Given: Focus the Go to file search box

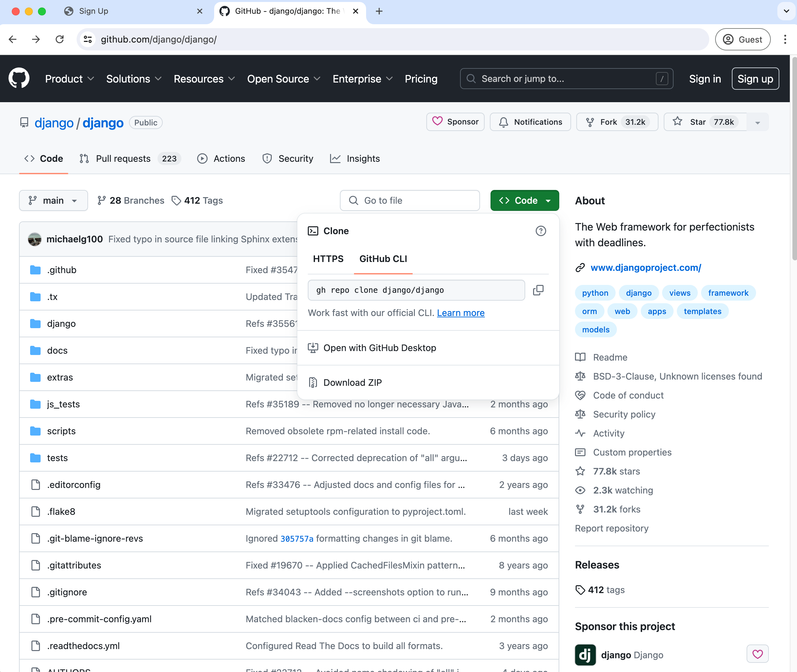Looking at the screenshot, I should pyautogui.click(x=410, y=200).
